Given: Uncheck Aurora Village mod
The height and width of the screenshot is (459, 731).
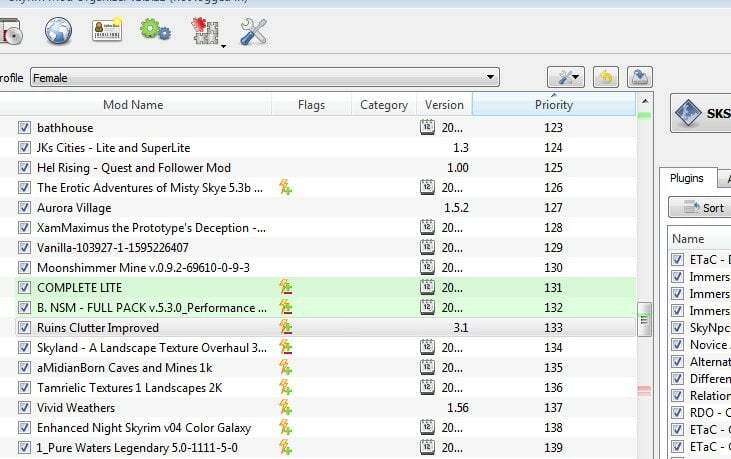Looking at the screenshot, I should pyautogui.click(x=24, y=208).
